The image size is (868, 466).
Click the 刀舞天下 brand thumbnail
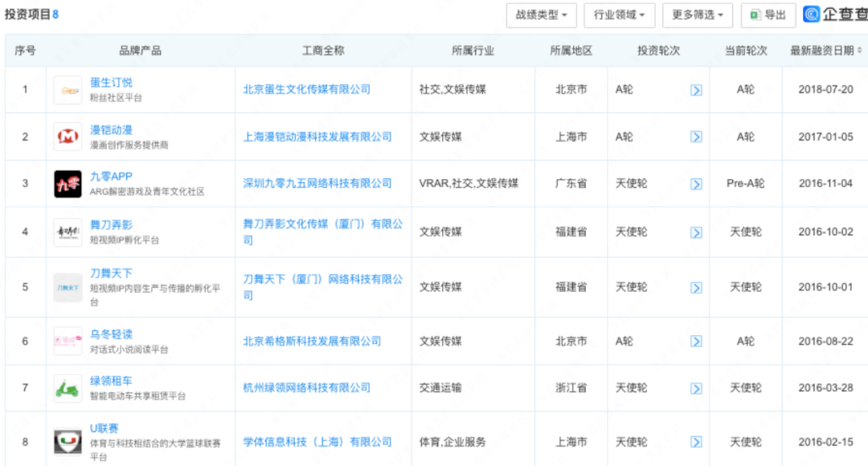68,288
